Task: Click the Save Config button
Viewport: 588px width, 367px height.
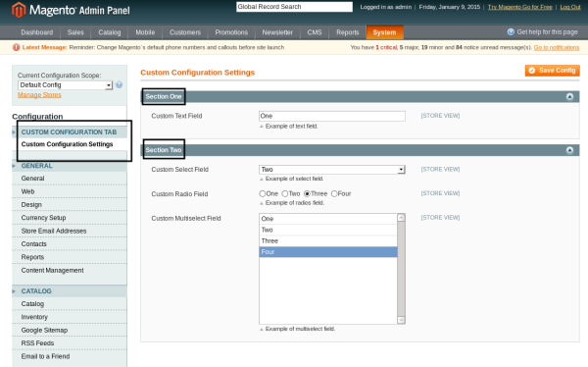Action: pos(553,71)
